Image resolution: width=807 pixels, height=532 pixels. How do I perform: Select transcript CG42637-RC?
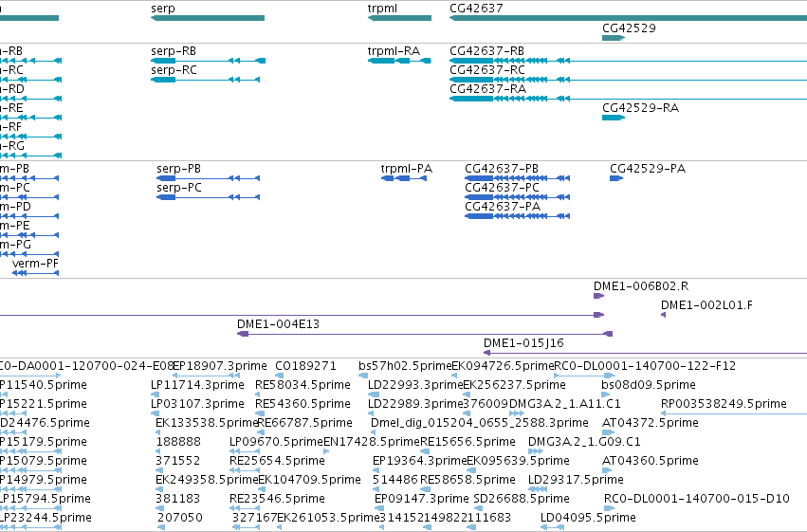(x=628, y=80)
